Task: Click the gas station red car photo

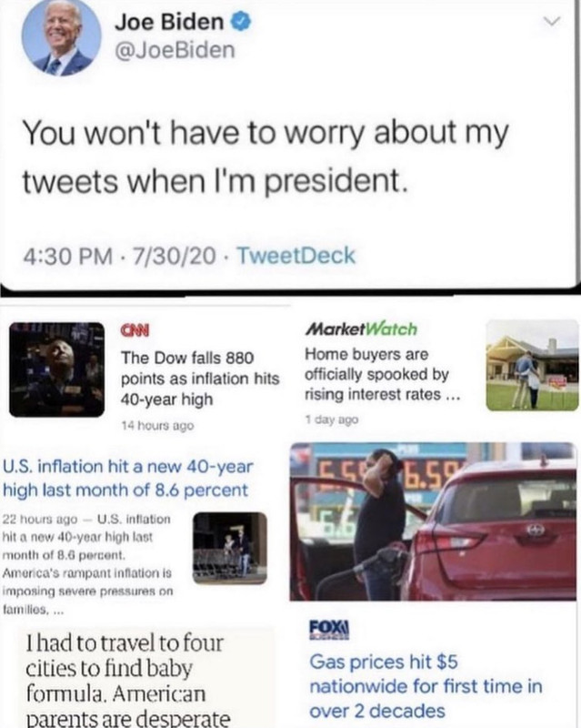Action: 434,521
